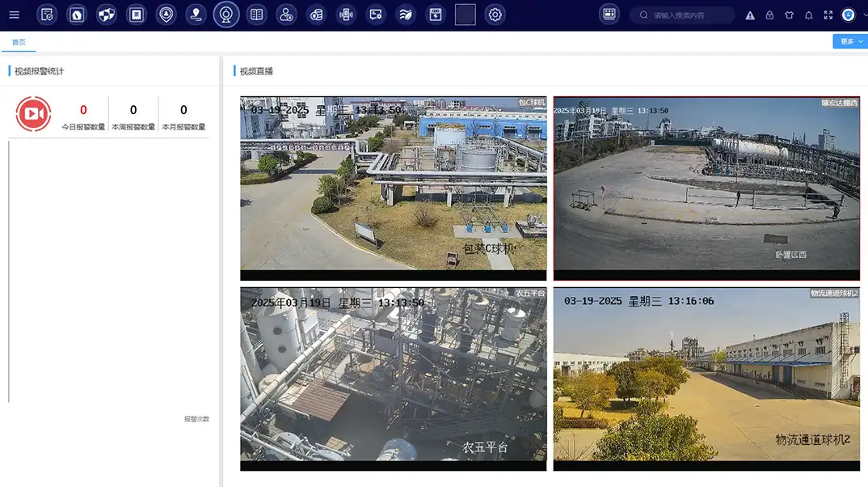Screen dimensions: 868x487
Task: Click the 视频直播 panel heading
Action: pyautogui.click(x=256, y=71)
